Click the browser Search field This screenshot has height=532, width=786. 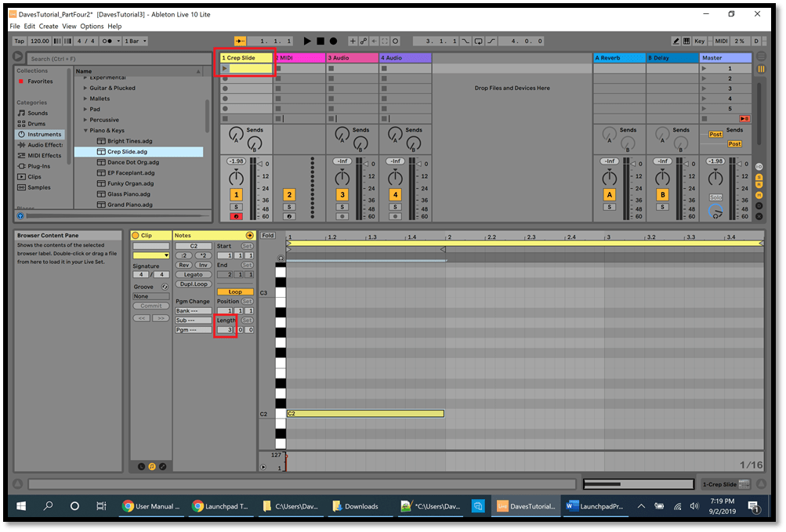118,59
